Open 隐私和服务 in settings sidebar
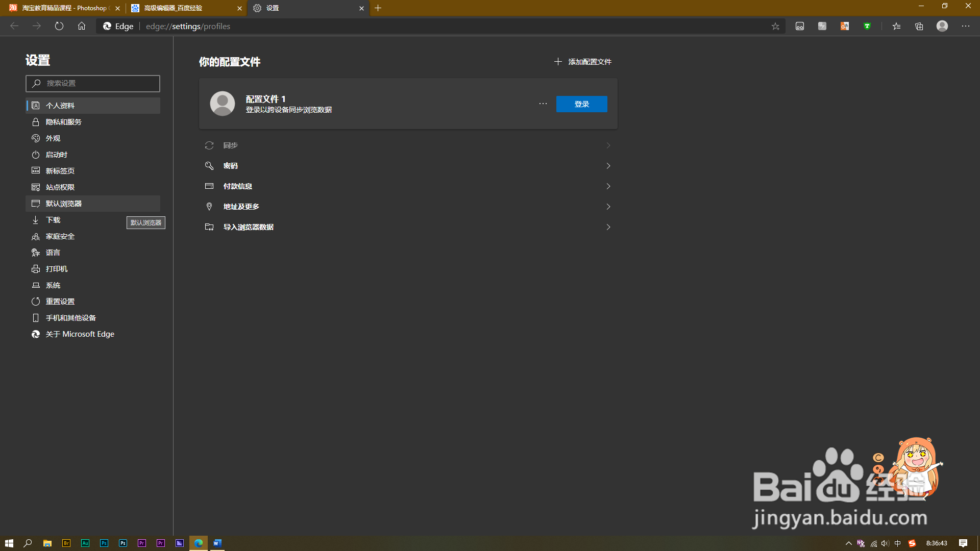 [x=64, y=122]
